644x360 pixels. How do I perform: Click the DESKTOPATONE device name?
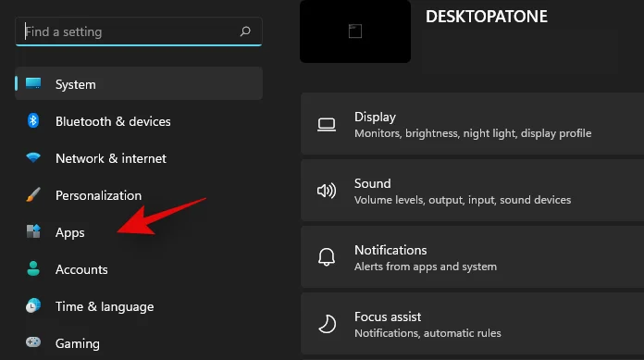point(487,17)
